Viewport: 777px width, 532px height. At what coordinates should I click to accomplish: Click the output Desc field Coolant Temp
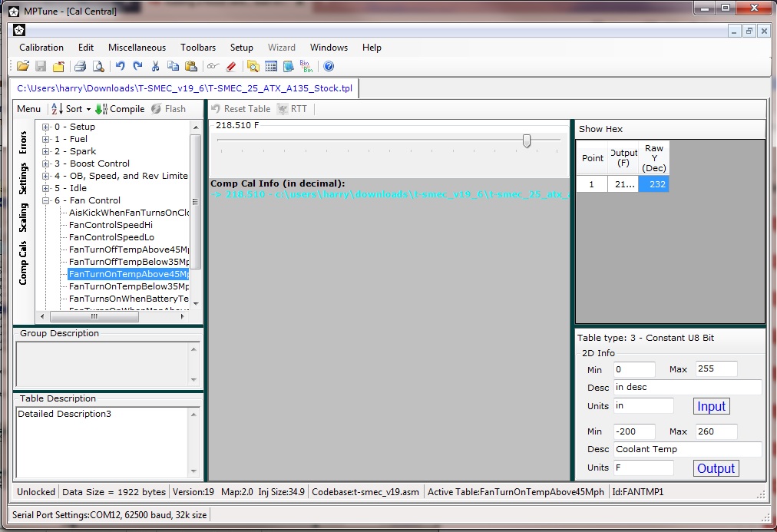[x=687, y=449]
